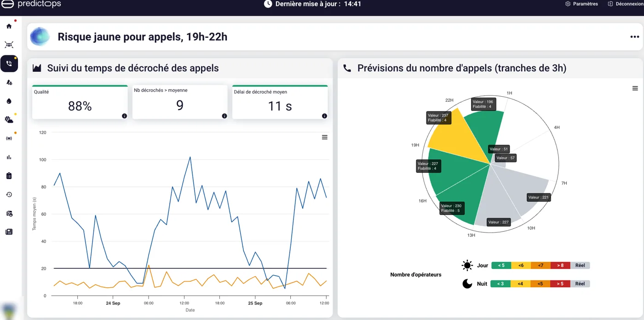Click the Nuit yellow '<4' swatch
The height and width of the screenshot is (320, 644).
point(521,284)
